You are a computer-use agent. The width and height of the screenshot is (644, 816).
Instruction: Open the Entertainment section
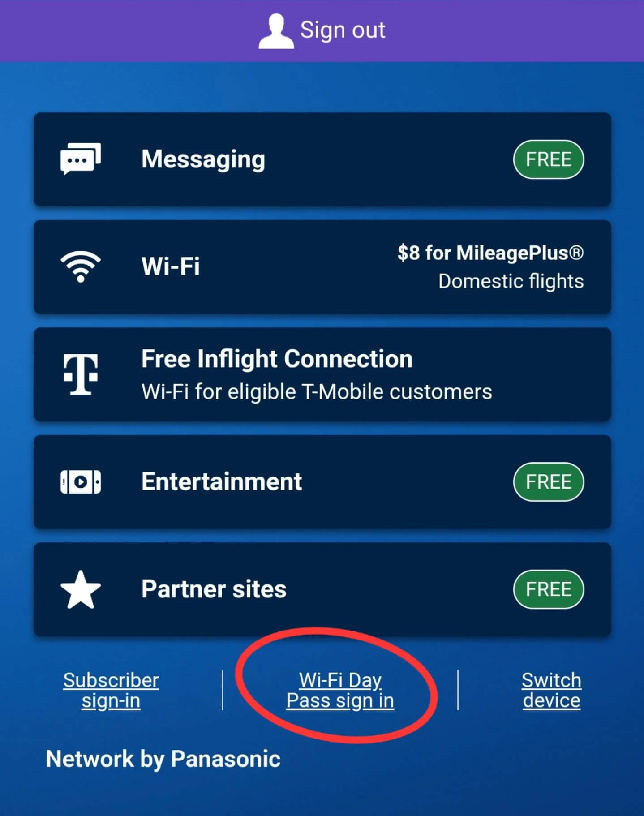(x=322, y=482)
